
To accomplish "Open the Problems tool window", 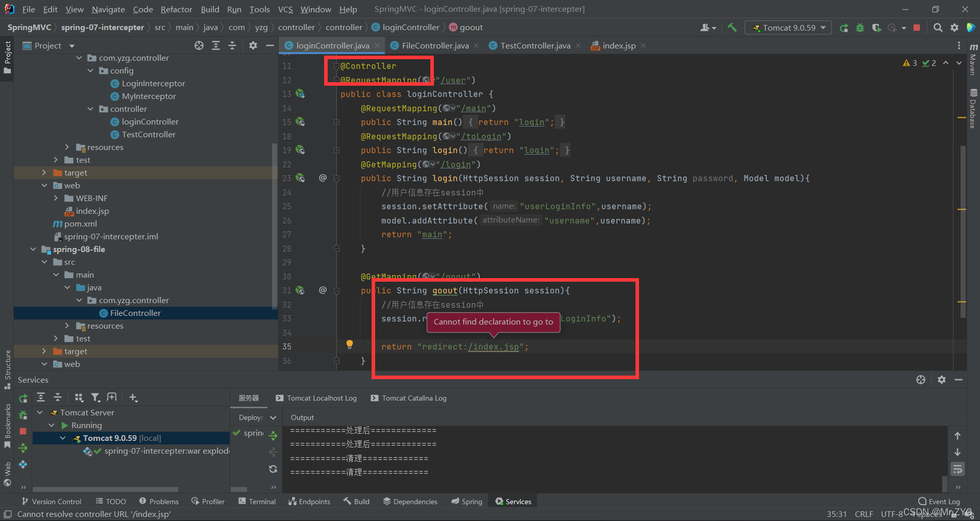I will [159, 502].
